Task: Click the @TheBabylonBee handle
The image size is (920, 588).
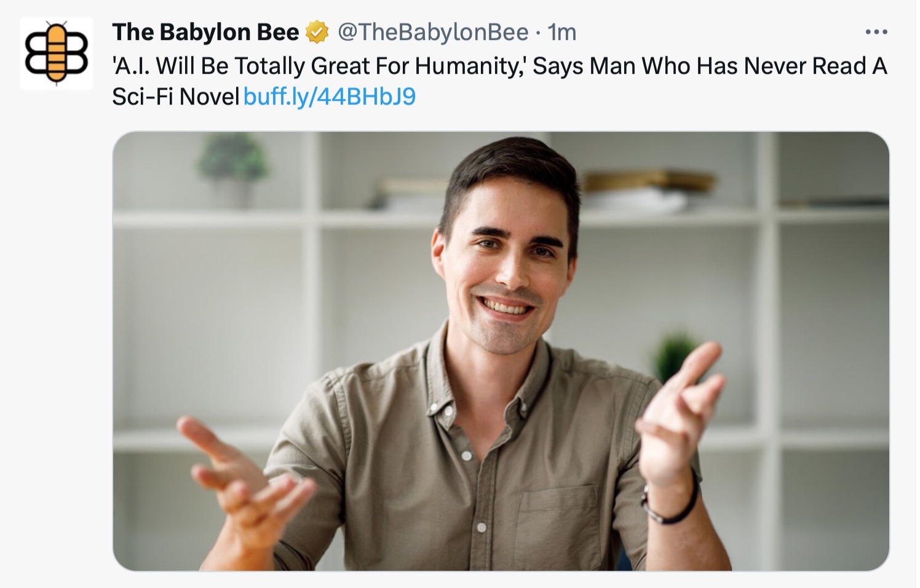Action: pyautogui.click(x=433, y=32)
